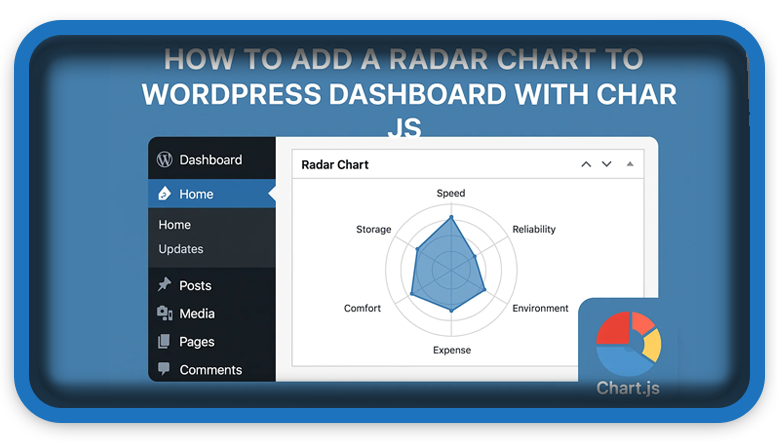
Task: Click the Comfort axis label
Action: pyautogui.click(x=362, y=308)
